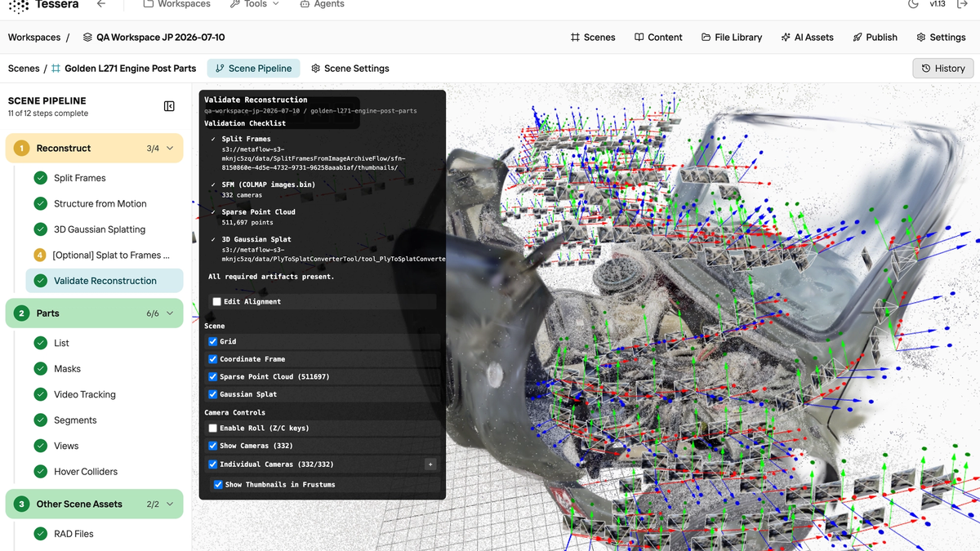This screenshot has width=980, height=551.
Task: Enable Roll (Z/C keys) checkbox
Action: tap(213, 429)
